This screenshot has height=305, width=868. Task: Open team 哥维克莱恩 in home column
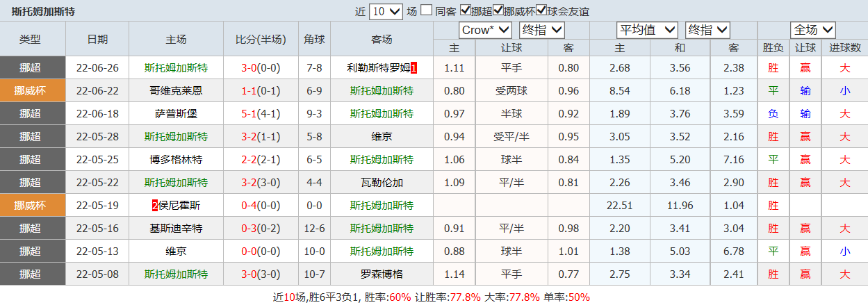pyautogui.click(x=177, y=91)
